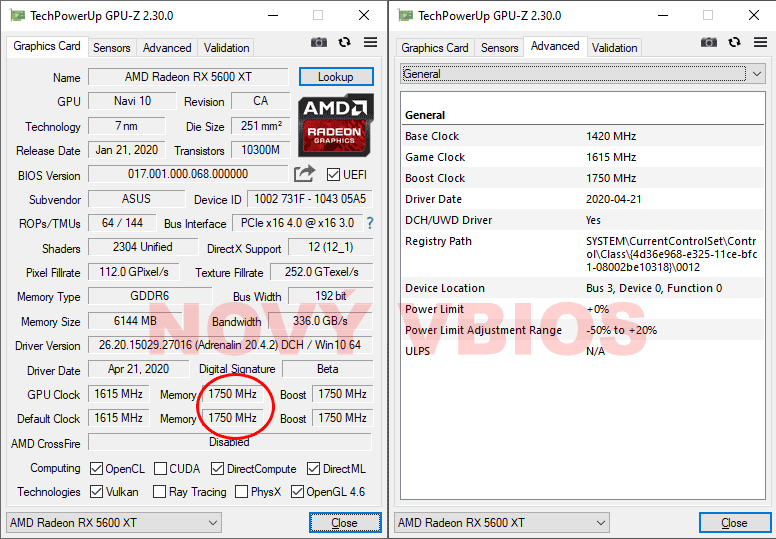The width and height of the screenshot is (776, 539).
Task: Switch to Graphics Card tab in right window
Action: 435,48
